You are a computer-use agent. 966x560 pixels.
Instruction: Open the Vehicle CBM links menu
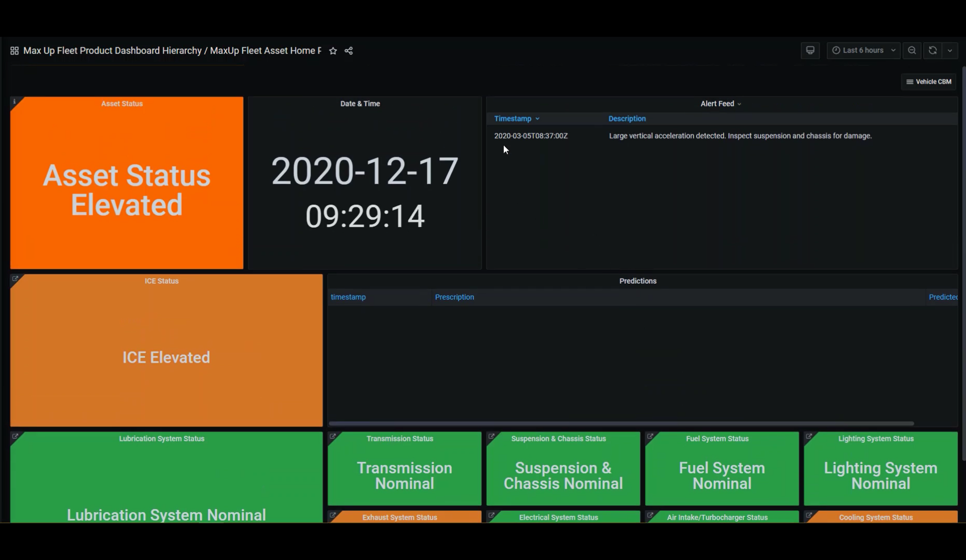pos(928,81)
